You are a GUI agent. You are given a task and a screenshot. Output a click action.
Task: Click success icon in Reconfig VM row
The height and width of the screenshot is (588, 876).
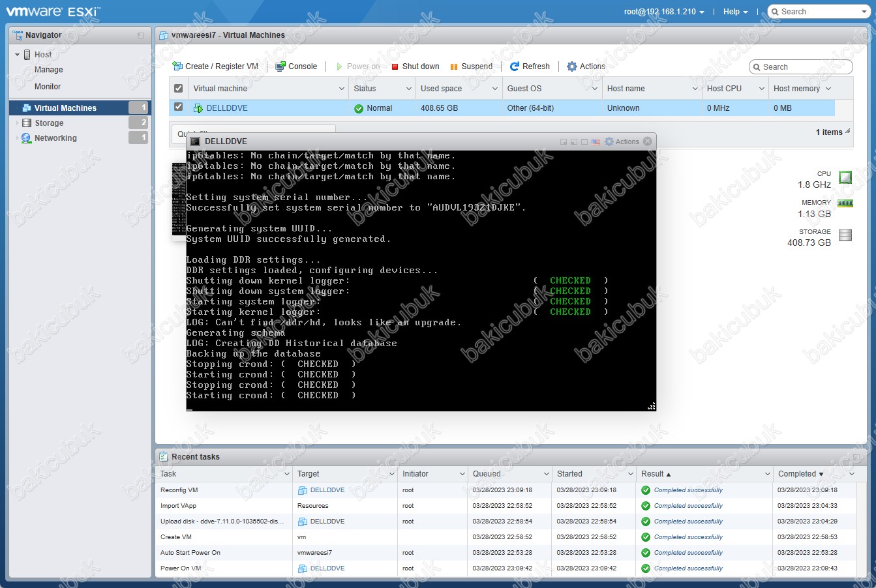point(646,490)
